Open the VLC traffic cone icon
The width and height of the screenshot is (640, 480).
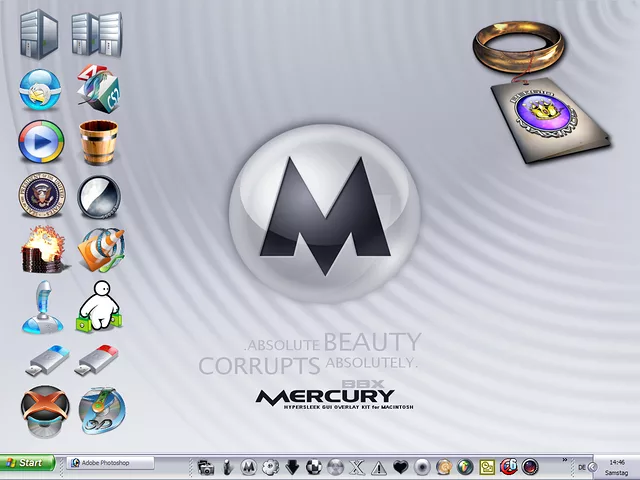[100, 249]
